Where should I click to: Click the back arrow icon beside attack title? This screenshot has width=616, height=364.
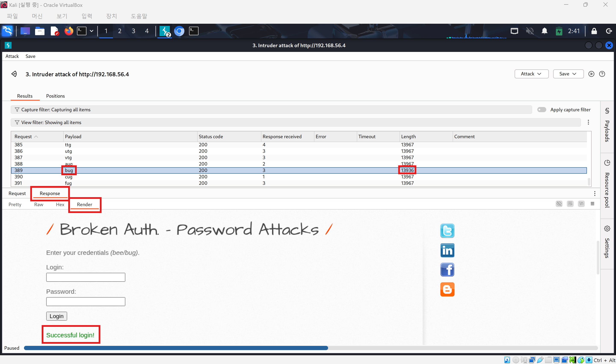coord(14,74)
